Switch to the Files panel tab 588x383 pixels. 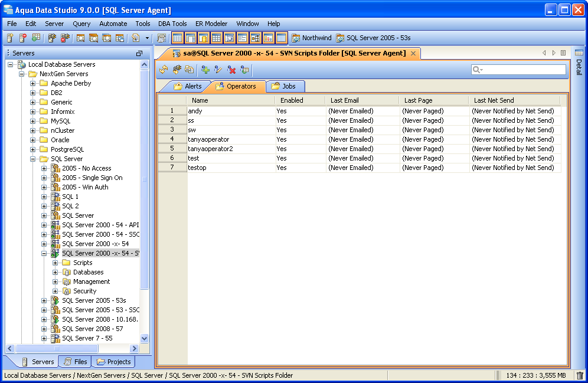coord(76,362)
